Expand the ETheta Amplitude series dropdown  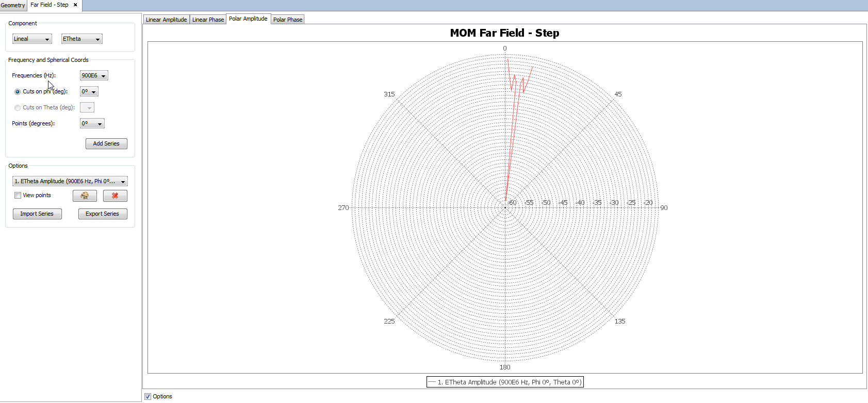[70, 182]
